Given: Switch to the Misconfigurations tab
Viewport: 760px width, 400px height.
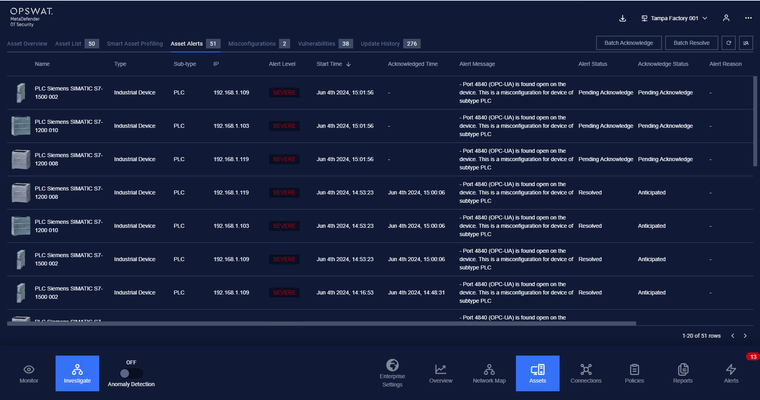Looking at the screenshot, I should [x=259, y=44].
